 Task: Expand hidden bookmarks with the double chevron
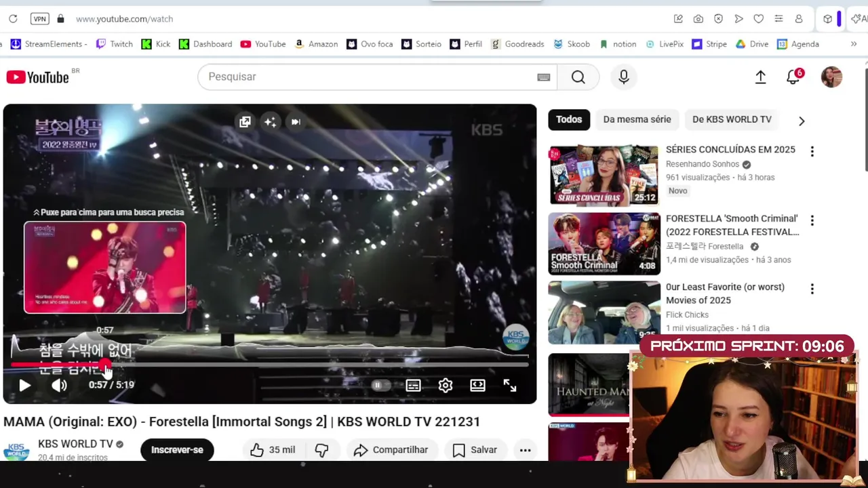coord(853,44)
